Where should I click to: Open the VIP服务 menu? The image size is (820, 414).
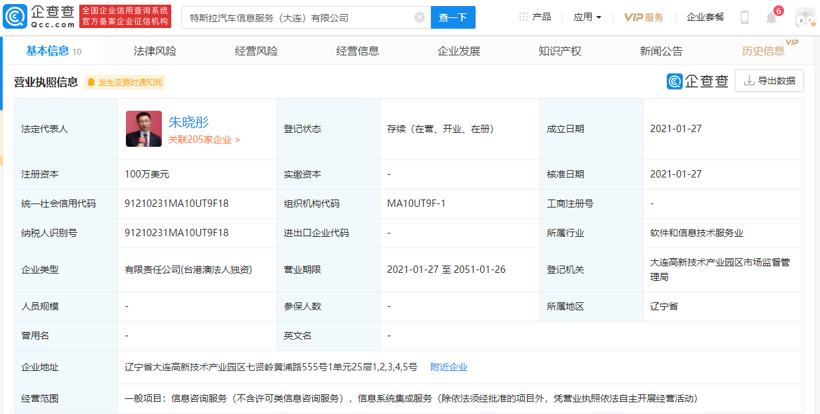pos(643,17)
